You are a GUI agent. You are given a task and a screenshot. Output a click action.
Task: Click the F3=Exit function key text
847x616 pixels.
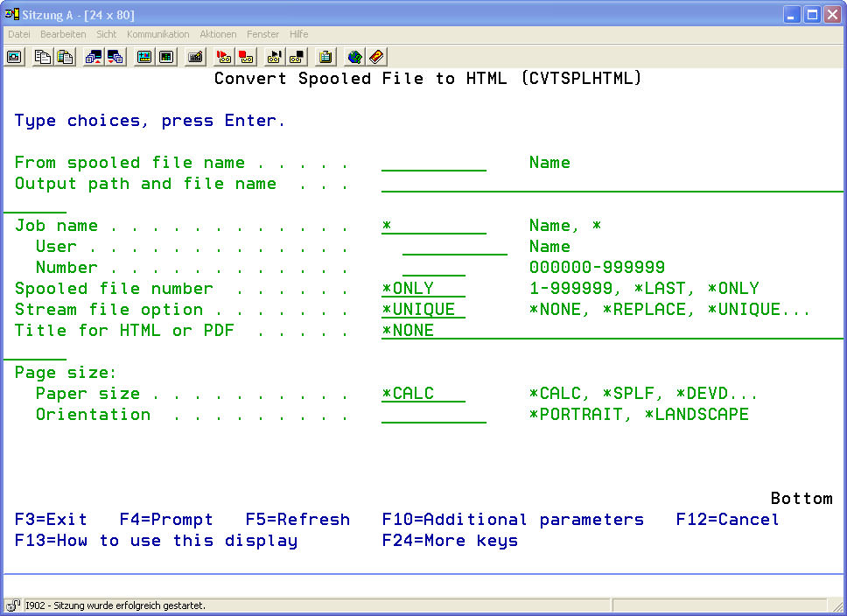(x=51, y=520)
